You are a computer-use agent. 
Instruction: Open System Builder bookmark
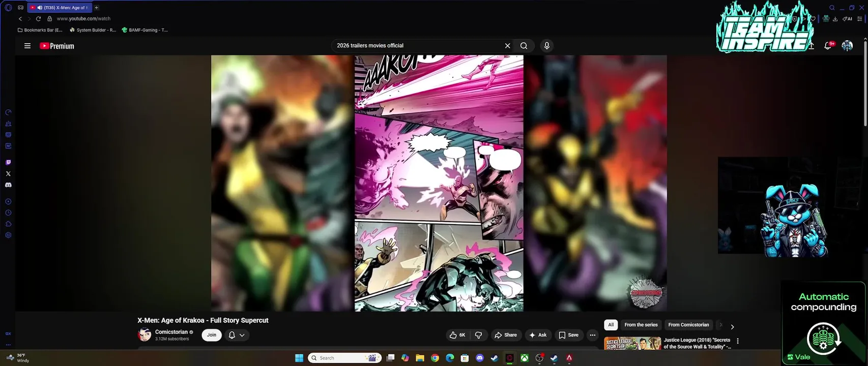[93, 30]
